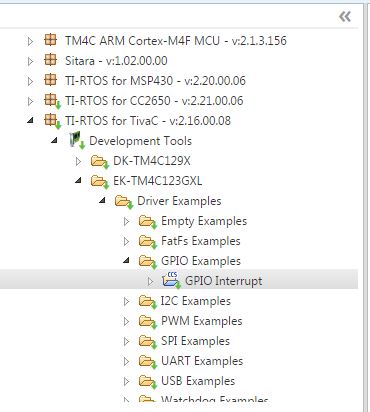
Task: Select the 'Development Tools' label
Action: (x=140, y=141)
